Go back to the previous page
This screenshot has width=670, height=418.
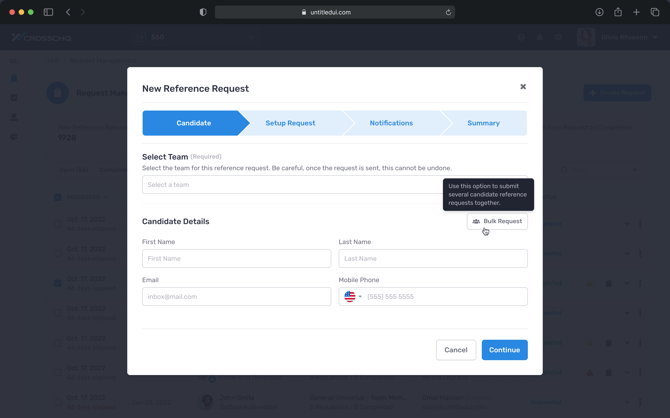pos(68,12)
